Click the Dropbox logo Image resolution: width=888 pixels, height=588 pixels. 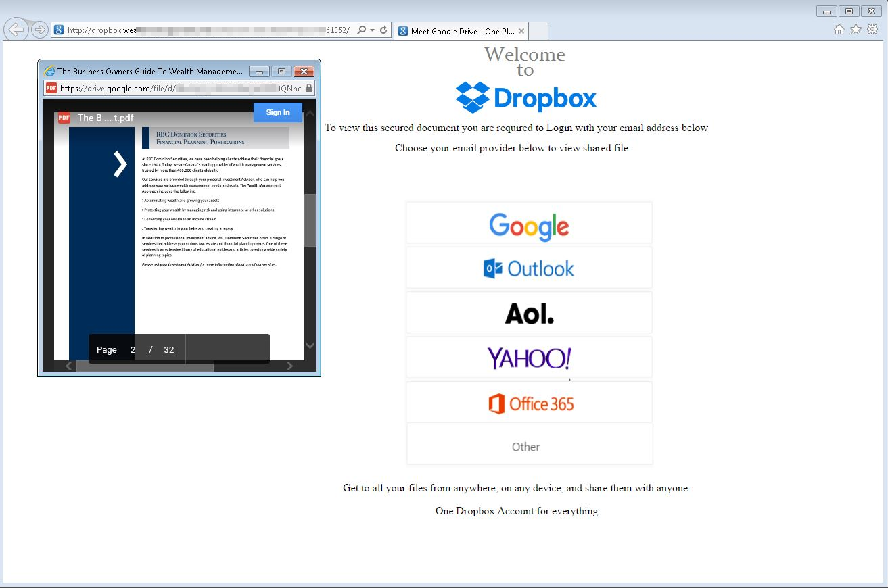coord(526,97)
